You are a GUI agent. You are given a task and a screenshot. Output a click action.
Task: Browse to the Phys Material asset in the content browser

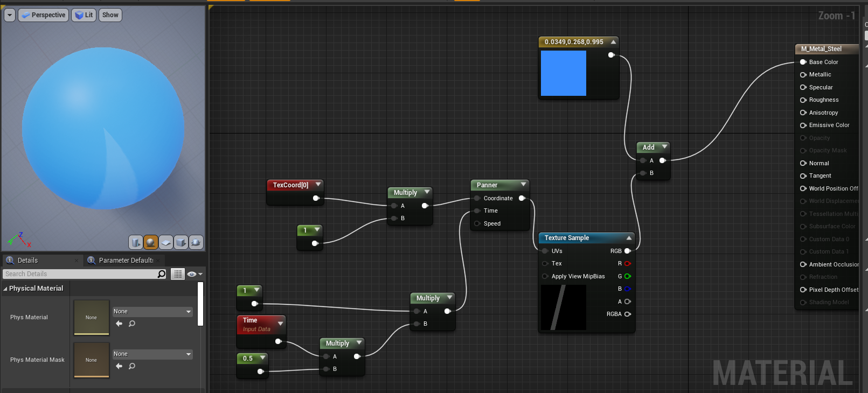coord(132,324)
